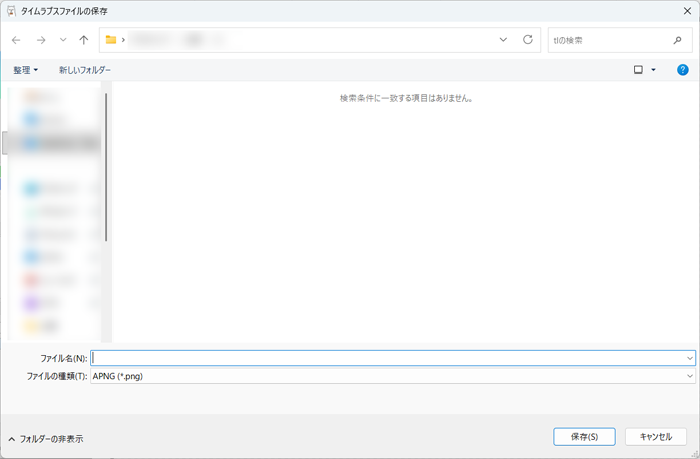Expand the ファイル名 suggestions dropdown arrow
The height and width of the screenshot is (459, 700).
point(690,357)
